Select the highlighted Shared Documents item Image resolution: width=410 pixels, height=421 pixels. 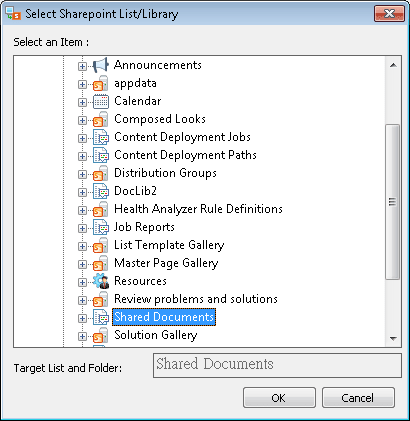click(164, 317)
